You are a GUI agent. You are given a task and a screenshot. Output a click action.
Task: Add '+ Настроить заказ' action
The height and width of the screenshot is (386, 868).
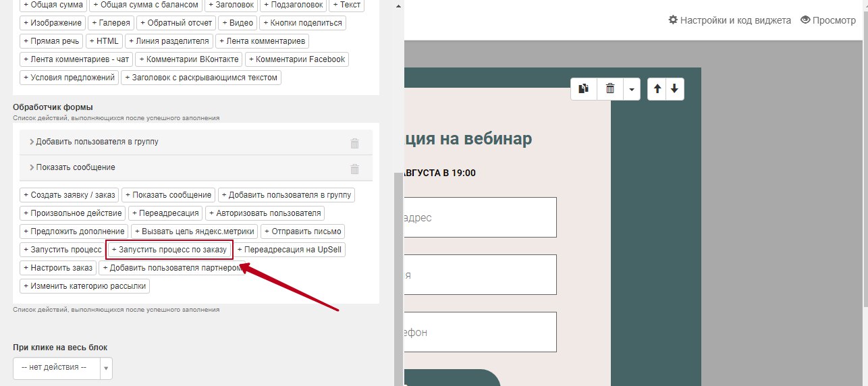[57, 268]
